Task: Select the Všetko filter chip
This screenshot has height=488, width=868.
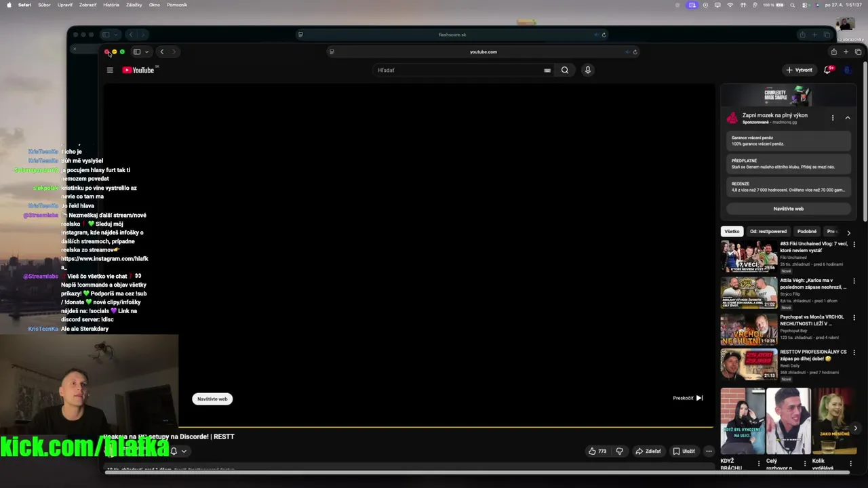Action: pyautogui.click(x=732, y=231)
